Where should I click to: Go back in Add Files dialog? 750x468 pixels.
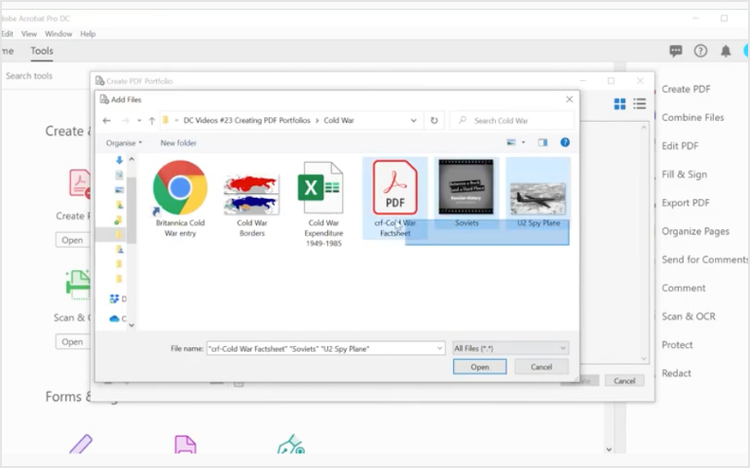point(107,121)
